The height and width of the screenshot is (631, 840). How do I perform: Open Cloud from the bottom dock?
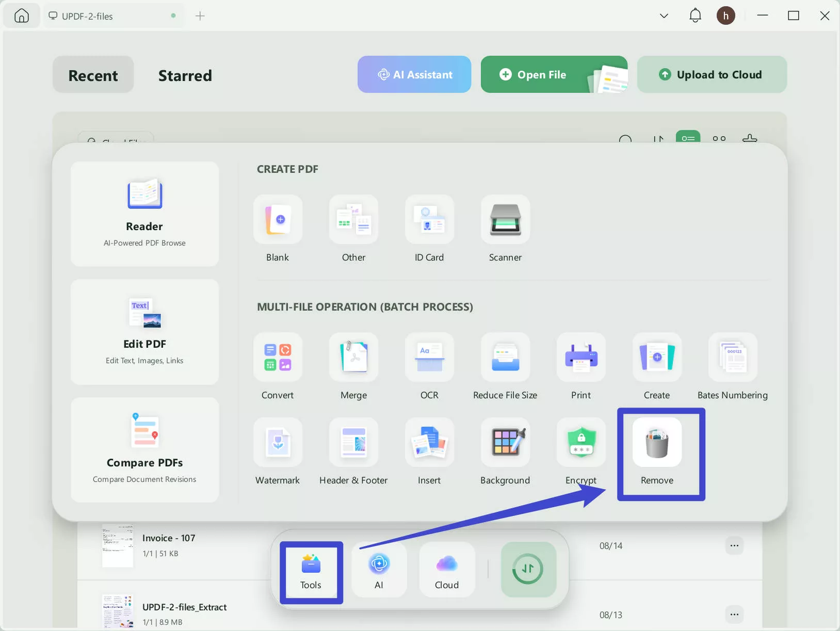coord(447,570)
